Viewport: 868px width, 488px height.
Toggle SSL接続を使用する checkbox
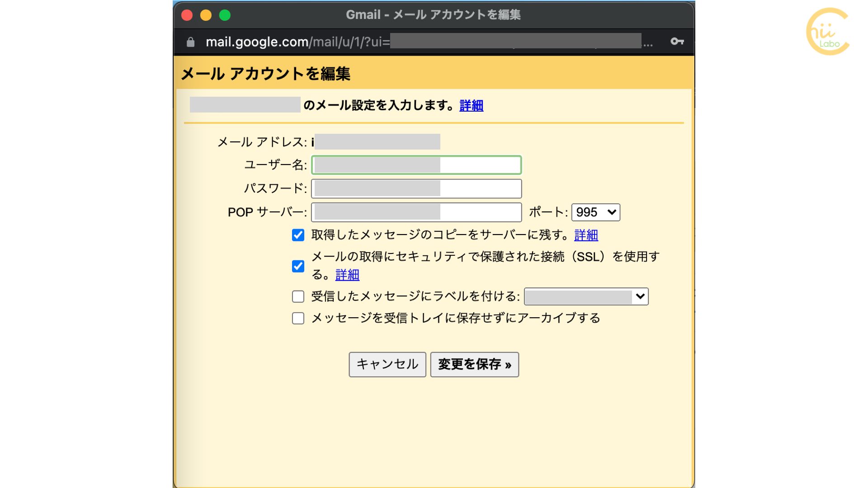pos(297,266)
